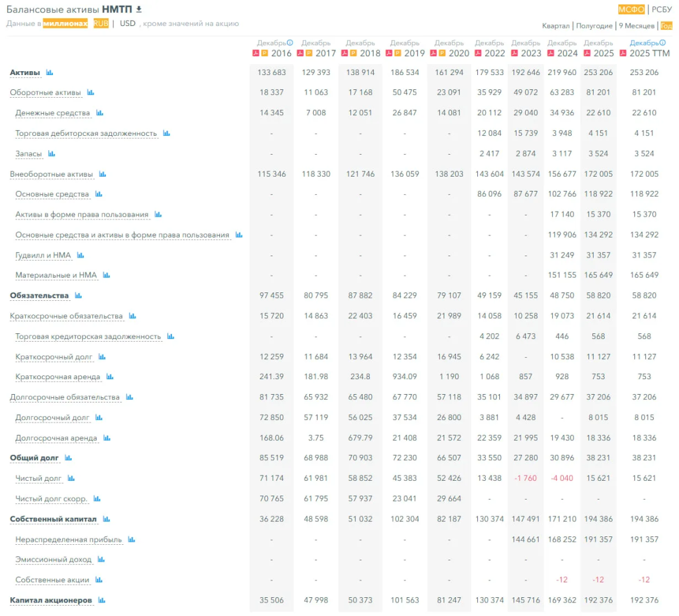Click download icon next to НМТП title
679x616 pixels.
(138, 9)
